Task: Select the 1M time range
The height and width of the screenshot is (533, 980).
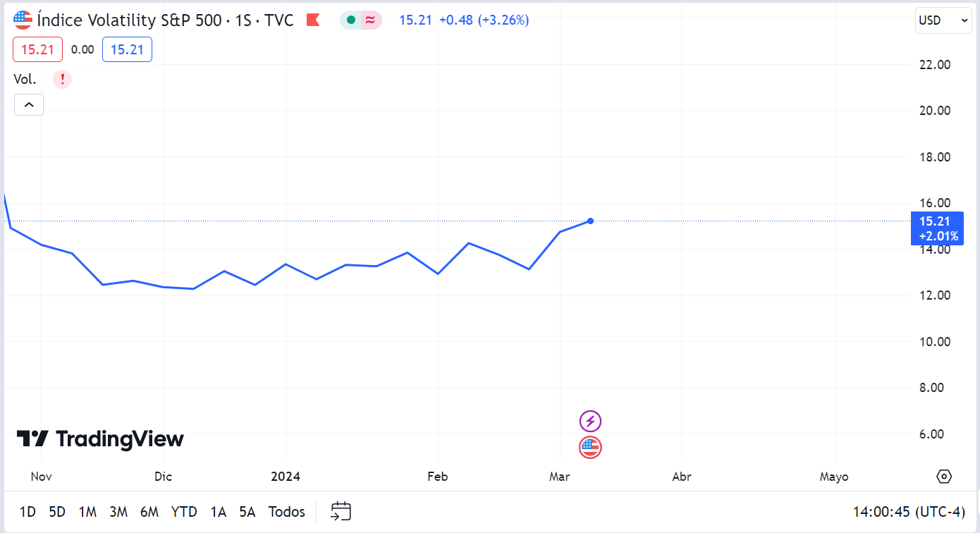Action: click(x=87, y=512)
